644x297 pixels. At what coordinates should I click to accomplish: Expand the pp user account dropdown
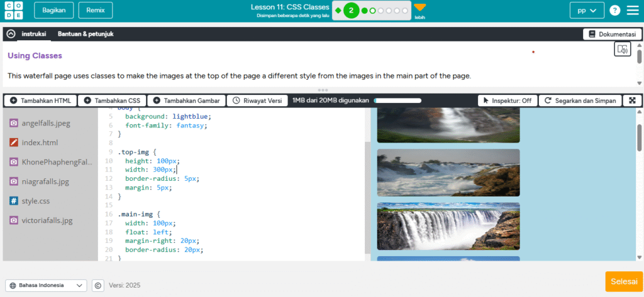[x=586, y=10]
